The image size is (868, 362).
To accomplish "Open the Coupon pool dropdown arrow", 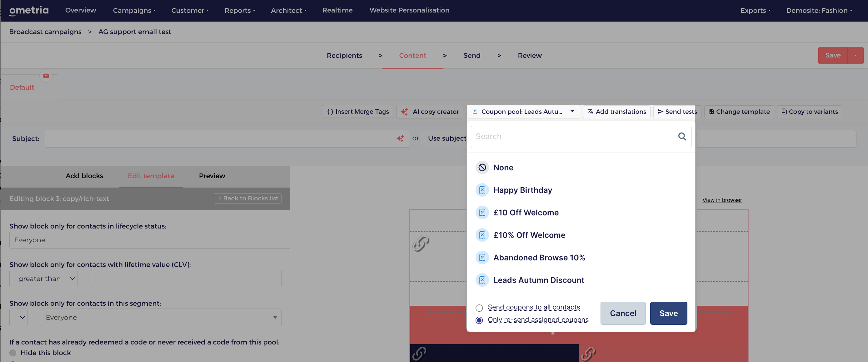I will click(572, 111).
